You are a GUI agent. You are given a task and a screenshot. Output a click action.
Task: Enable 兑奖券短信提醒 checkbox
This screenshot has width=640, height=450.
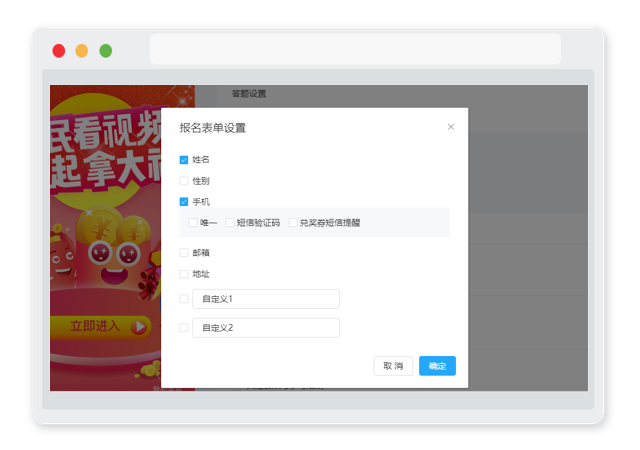pyautogui.click(x=293, y=223)
